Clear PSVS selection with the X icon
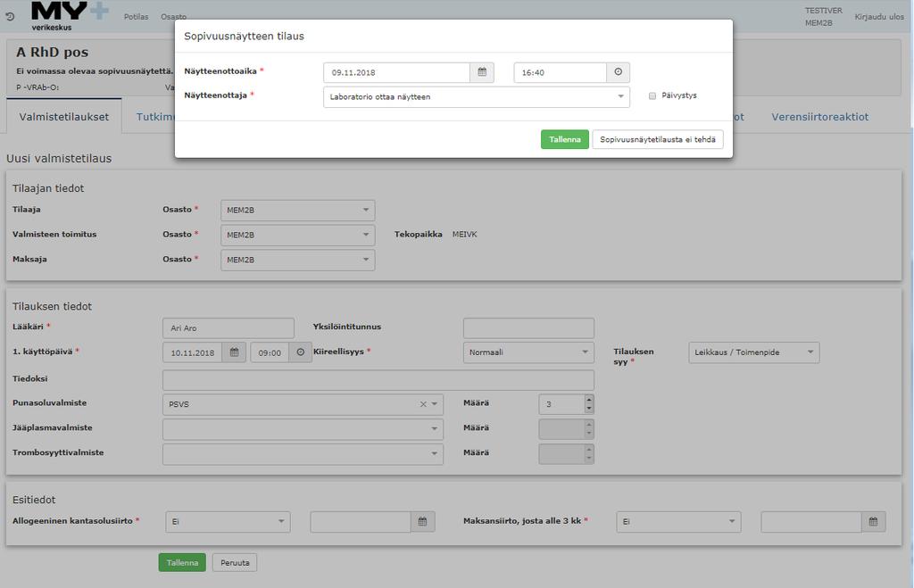 point(423,404)
